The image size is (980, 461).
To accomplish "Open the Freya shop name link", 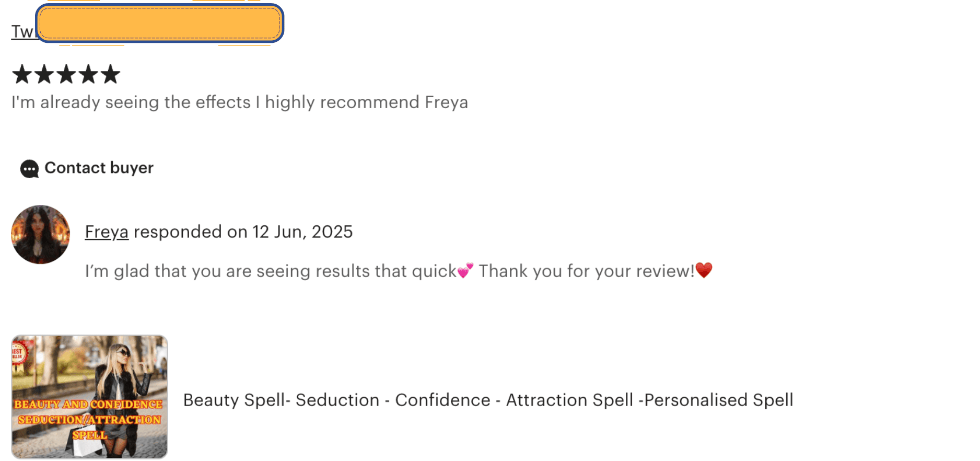I will point(107,232).
